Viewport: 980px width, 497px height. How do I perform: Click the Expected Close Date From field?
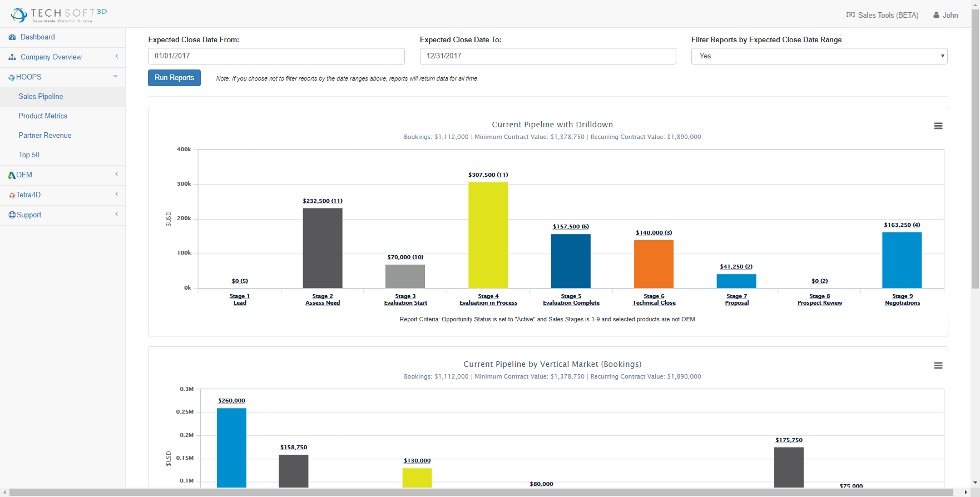[276, 56]
